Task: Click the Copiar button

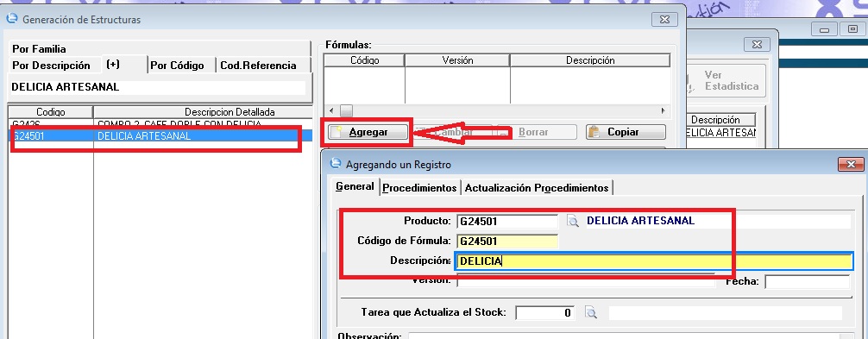Action: click(626, 132)
